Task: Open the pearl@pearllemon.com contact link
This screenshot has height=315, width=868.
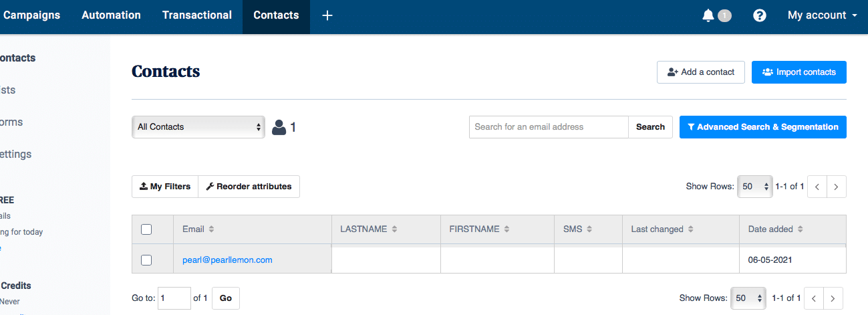Action: click(x=227, y=260)
